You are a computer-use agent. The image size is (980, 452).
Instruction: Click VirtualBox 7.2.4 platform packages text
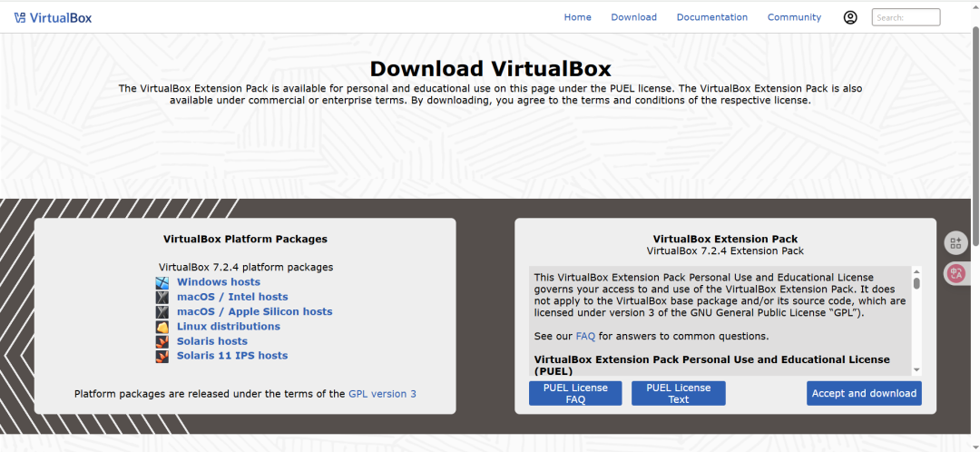(x=246, y=267)
